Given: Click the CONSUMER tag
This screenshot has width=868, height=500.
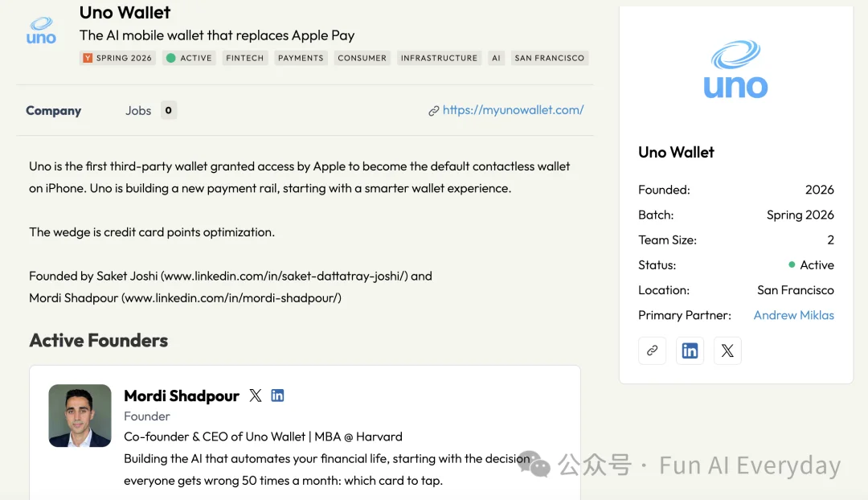Looking at the screenshot, I should (x=362, y=58).
